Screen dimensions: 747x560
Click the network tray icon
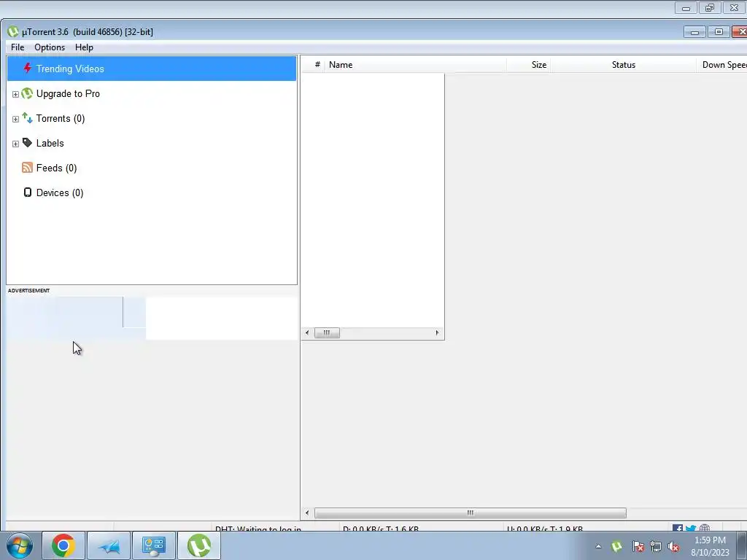point(656,546)
